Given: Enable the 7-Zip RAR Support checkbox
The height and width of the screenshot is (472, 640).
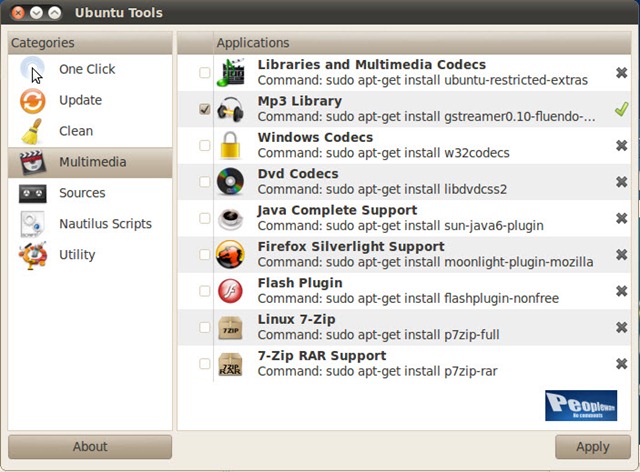Looking at the screenshot, I should click(x=204, y=364).
